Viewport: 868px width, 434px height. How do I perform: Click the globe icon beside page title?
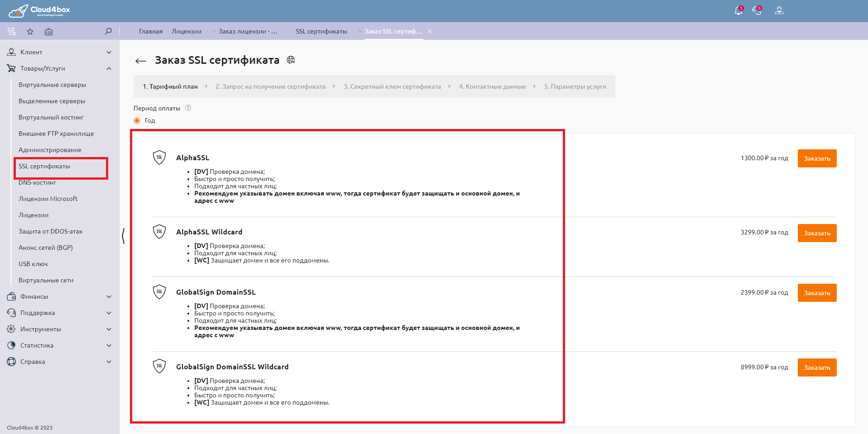click(x=291, y=60)
